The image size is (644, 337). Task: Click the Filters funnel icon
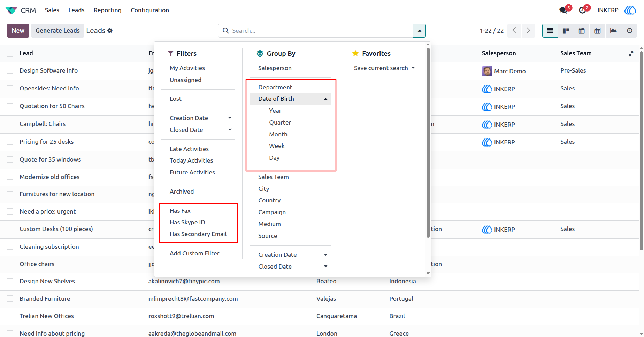click(170, 54)
